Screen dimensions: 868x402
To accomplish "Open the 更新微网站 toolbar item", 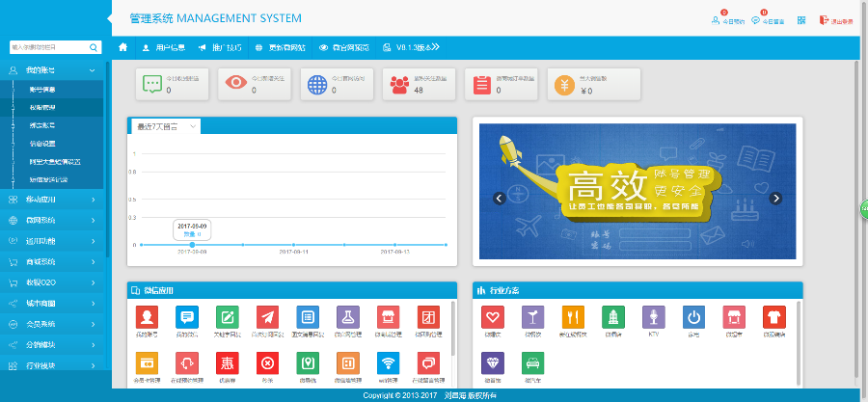I will pyautogui.click(x=281, y=47).
